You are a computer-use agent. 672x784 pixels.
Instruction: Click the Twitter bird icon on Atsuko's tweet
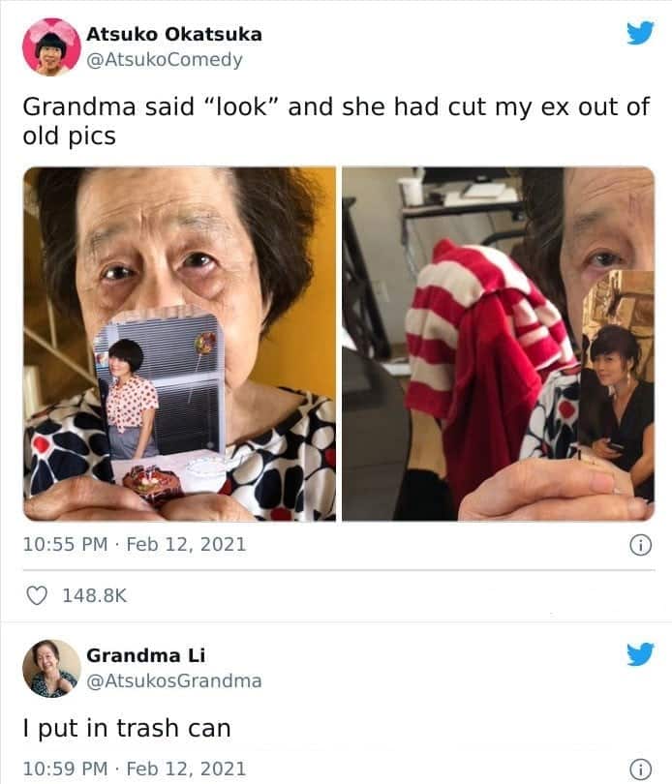click(x=640, y=33)
